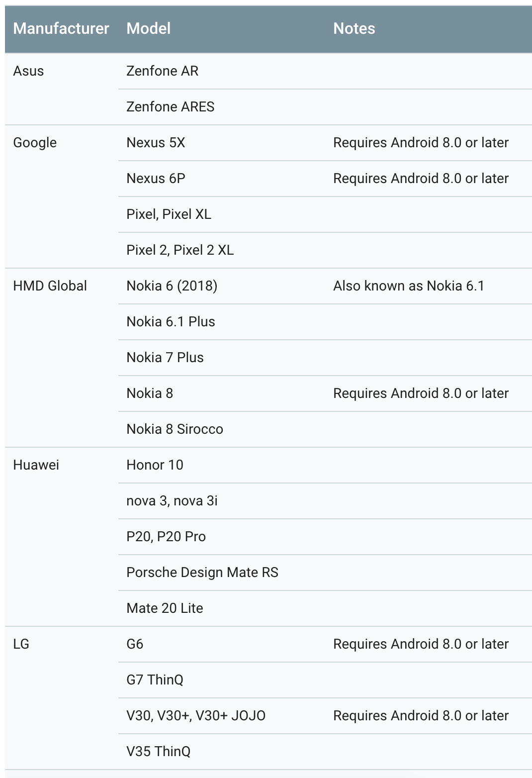Select the Nokia 7 Plus entry
This screenshot has height=778, width=532.
(x=165, y=358)
